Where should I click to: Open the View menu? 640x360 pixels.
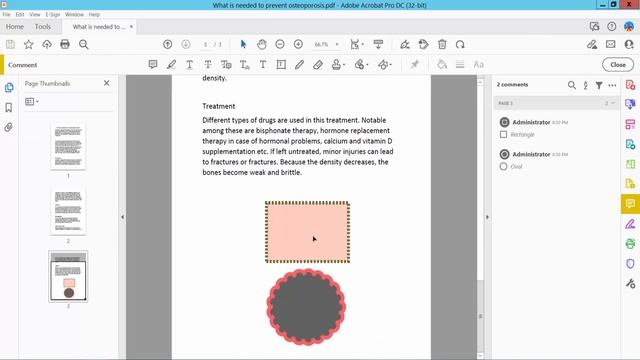(35, 14)
